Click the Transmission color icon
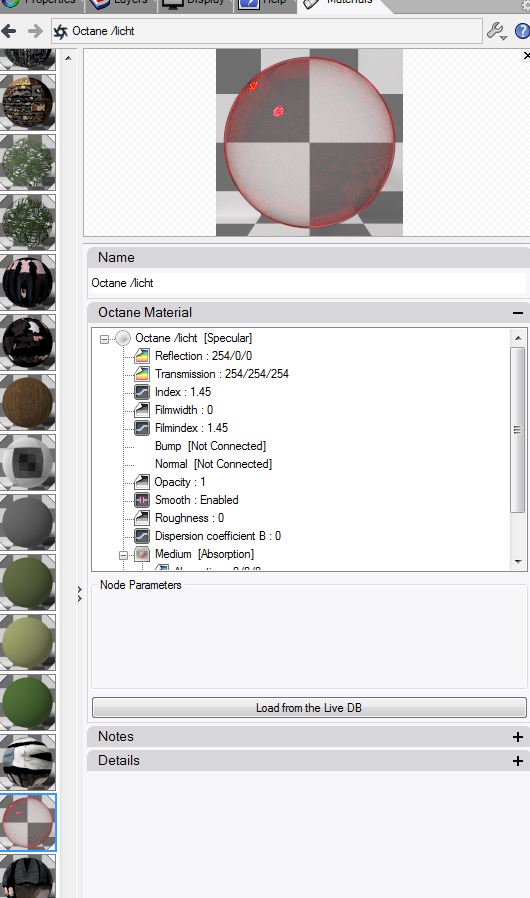Viewport: 530px width, 898px height. pos(142,374)
